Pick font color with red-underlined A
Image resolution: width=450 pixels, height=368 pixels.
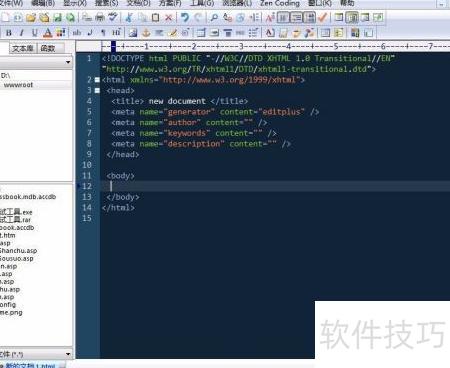[x=48, y=33]
